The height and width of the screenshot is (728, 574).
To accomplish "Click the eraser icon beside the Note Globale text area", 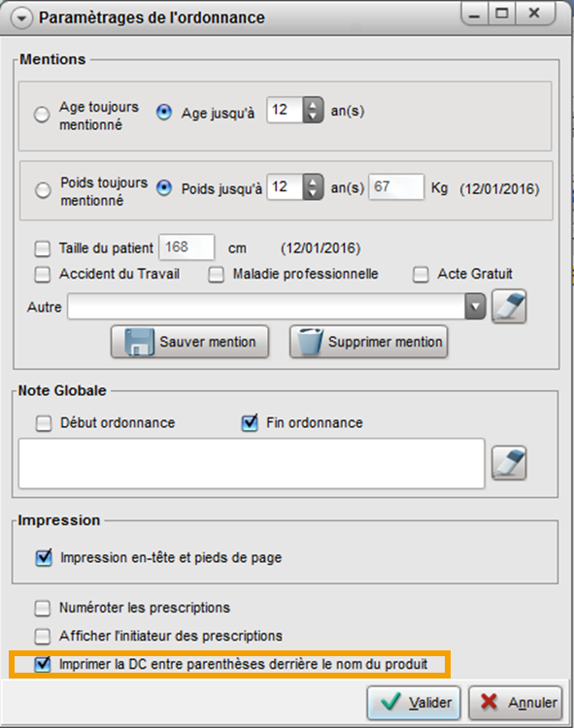I will coord(509,463).
